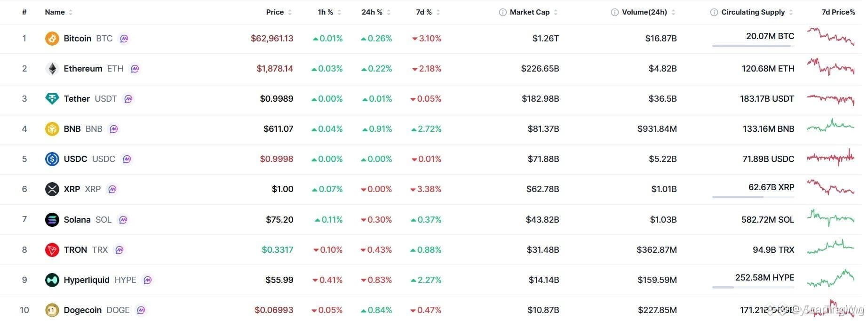Click the Bitcoin coin logo icon
Viewport: 868px width, 321px height.
[x=52, y=39]
